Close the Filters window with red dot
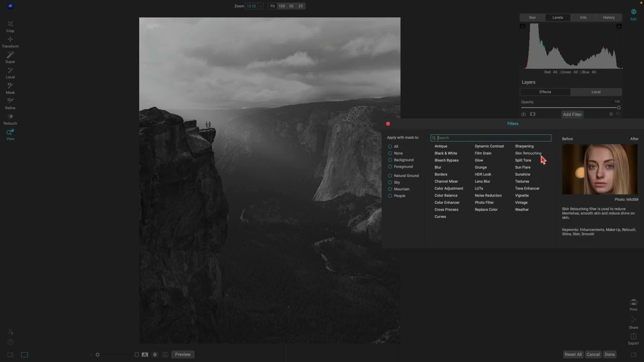644x362 pixels. 388,124
